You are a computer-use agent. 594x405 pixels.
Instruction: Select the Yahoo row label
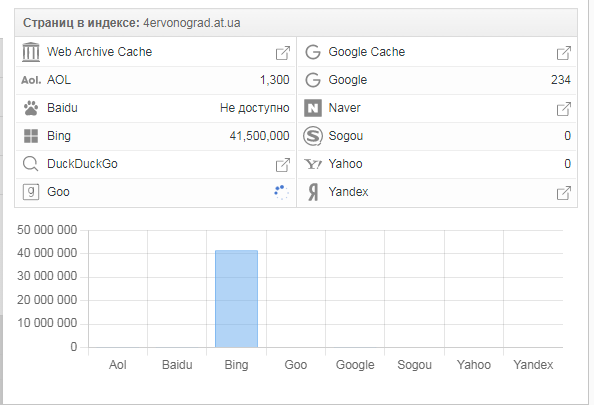[x=345, y=164]
